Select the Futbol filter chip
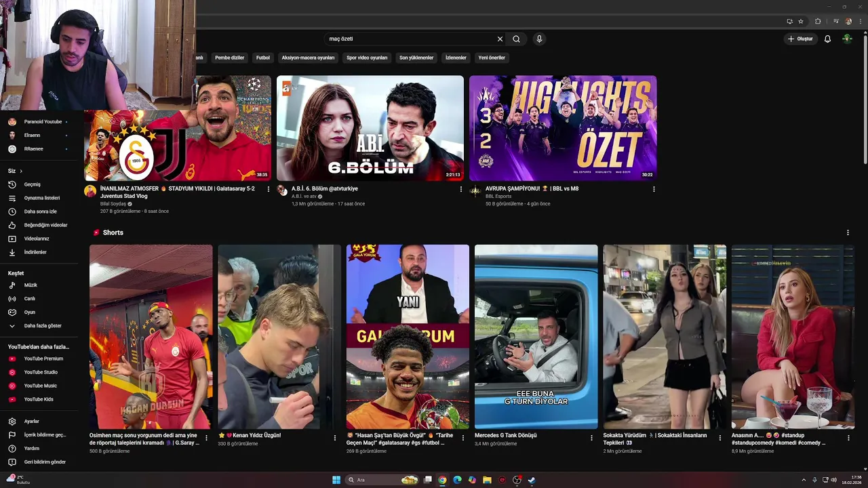 [x=263, y=58]
